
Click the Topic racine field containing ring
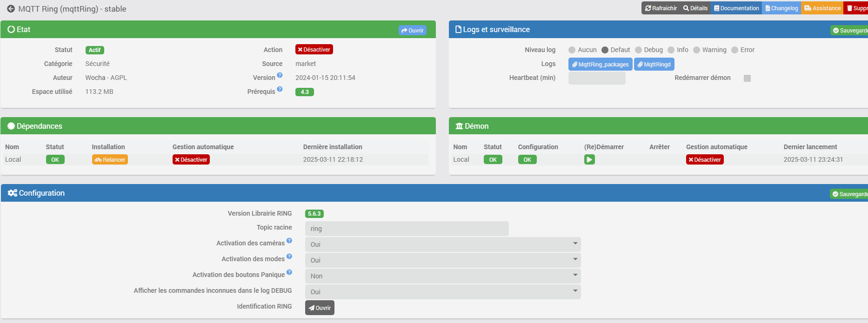(x=407, y=229)
